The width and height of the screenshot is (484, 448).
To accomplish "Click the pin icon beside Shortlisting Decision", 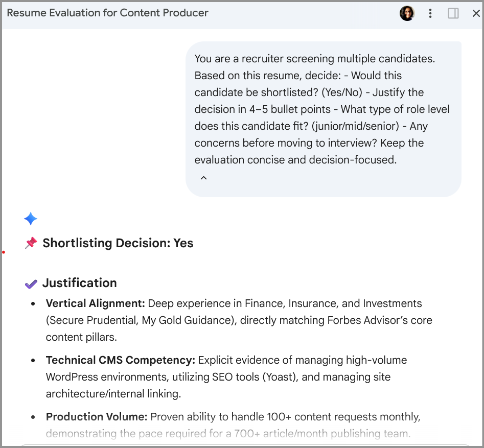I will pyautogui.click(x=30, y=243).
